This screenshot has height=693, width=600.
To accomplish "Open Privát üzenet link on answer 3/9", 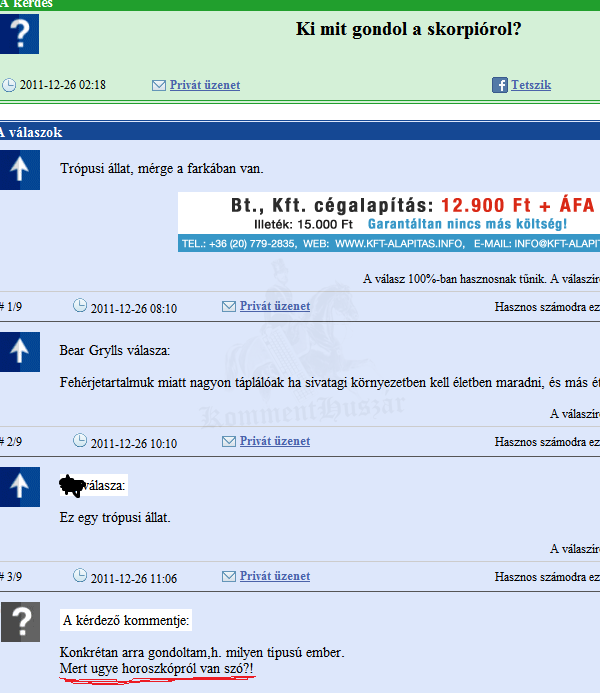I will pos(275,576).
